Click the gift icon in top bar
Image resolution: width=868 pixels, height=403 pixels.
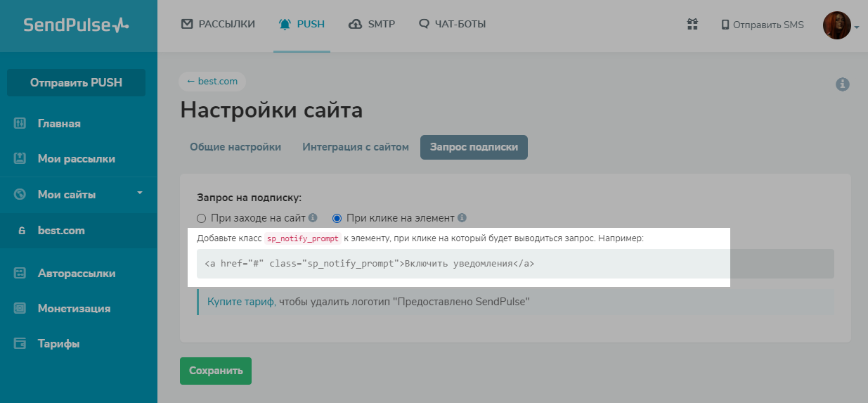pyautogui.click(x=692, y=25)
